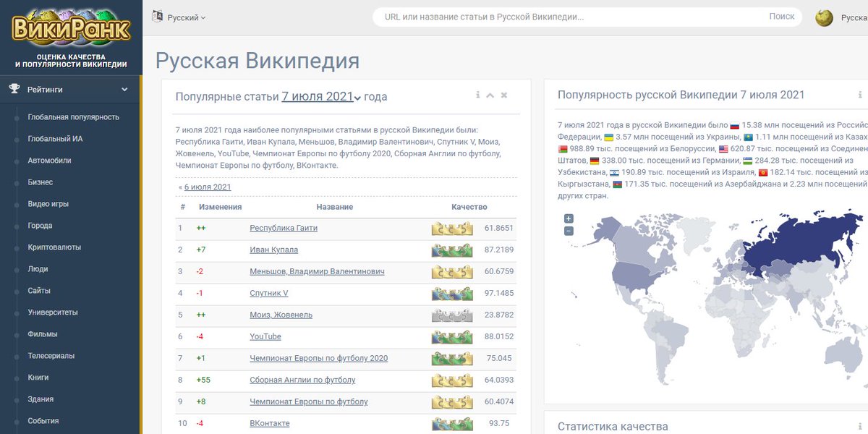Viewport: 868px width, 434px height.
Task: Select Здания in sidebar
Action: tap(41, 399)
